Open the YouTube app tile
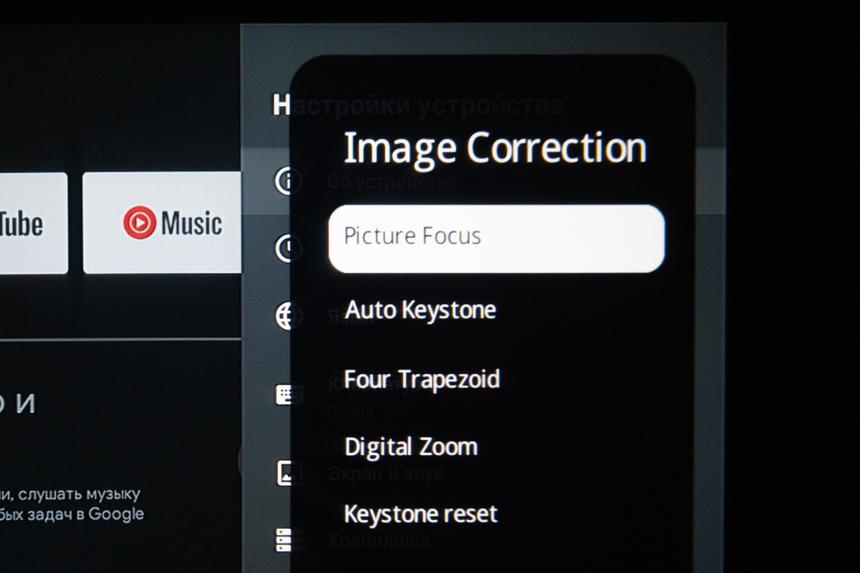This screenshot has width=860, height=573. pos(32,223)
